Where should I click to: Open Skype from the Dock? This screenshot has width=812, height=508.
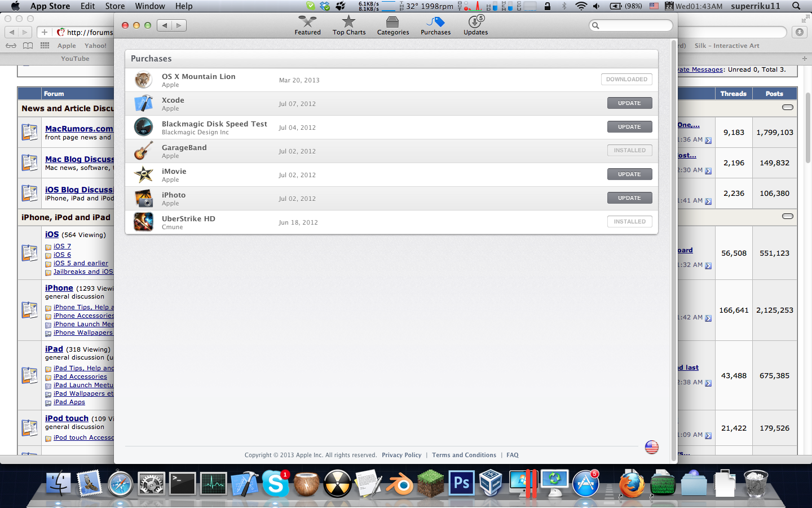275,484
